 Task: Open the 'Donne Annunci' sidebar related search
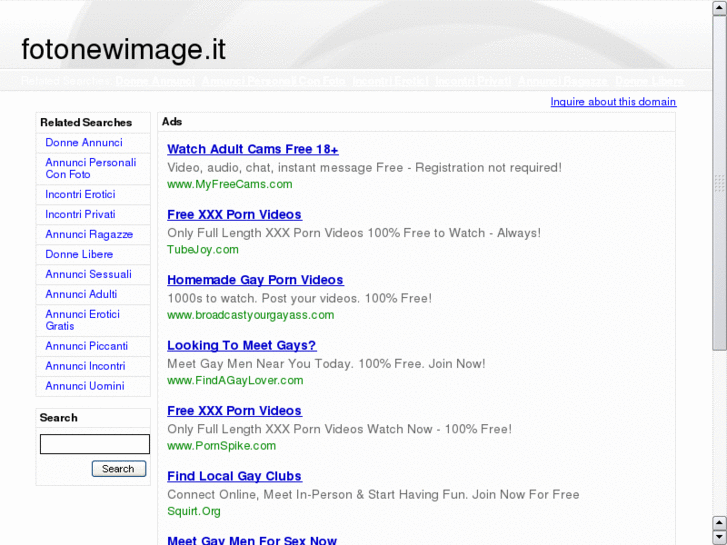[84, 142]
